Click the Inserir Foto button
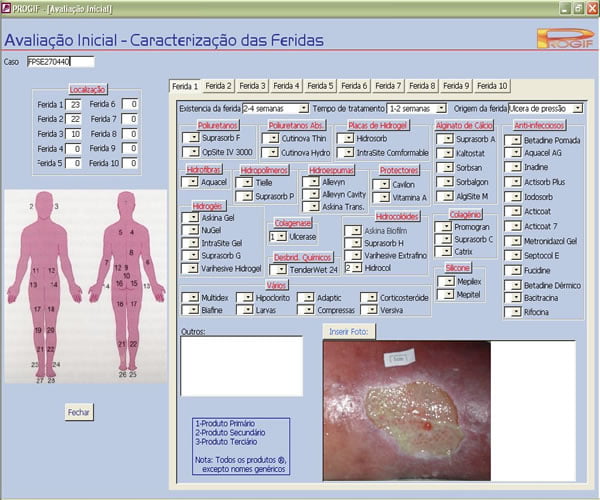600x500 pixels. coord(348,330)
